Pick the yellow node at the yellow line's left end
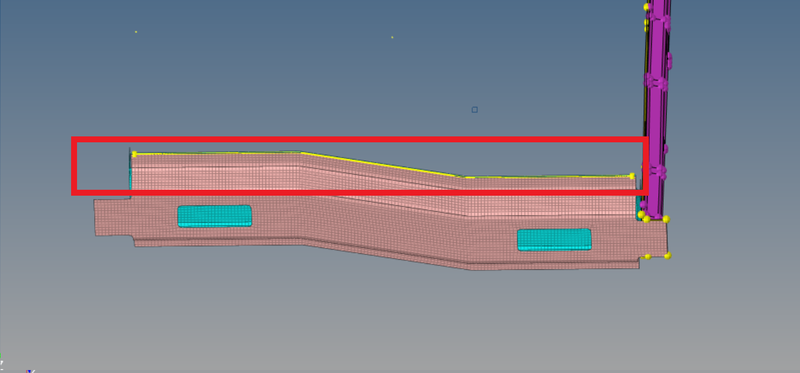800x373 pixels. 134,154
